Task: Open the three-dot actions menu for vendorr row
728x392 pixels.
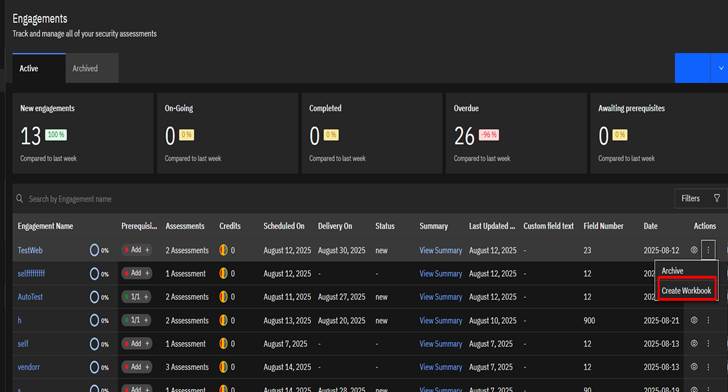Action: click(x=708, y=366)
